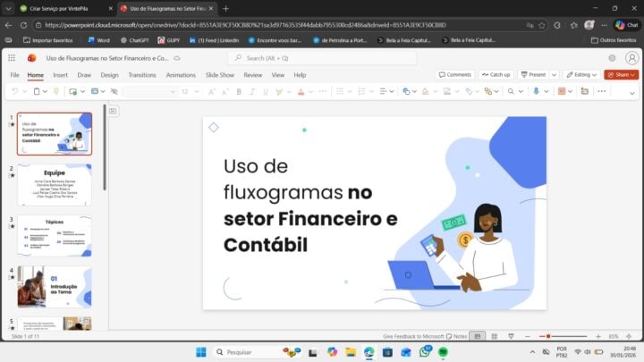
Task: Click the Share button
Action: [621, 75]
